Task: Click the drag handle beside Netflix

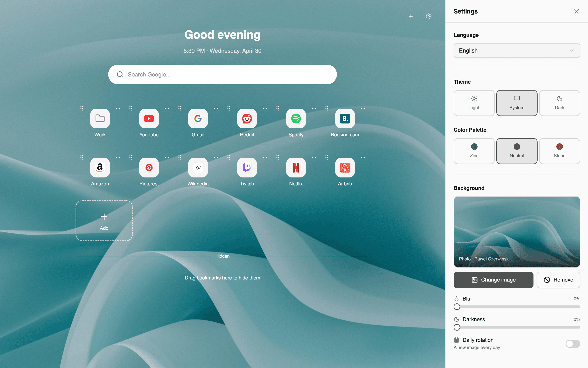Action: 278,157
